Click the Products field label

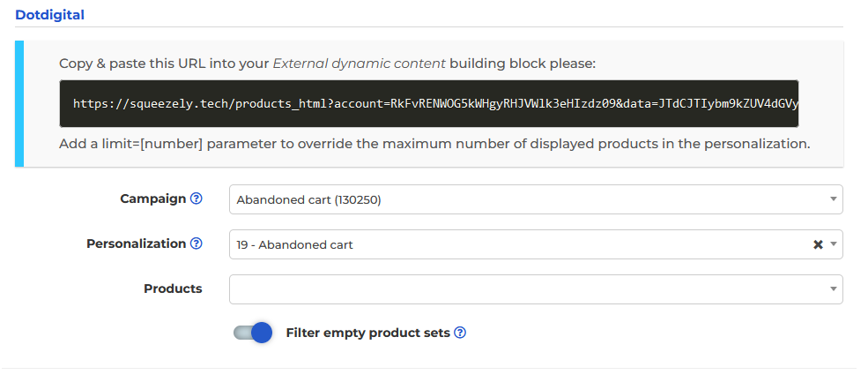(173, 288)
